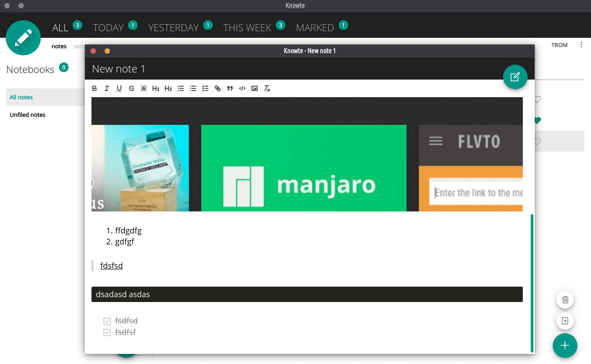Click the note title New note 1
Screen dimensions: 591x364
119,69
